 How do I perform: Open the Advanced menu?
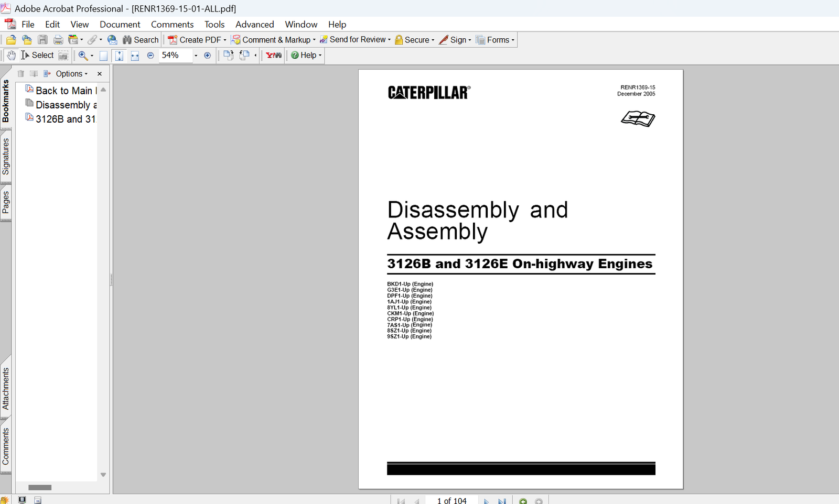click(x=254, y=24)
